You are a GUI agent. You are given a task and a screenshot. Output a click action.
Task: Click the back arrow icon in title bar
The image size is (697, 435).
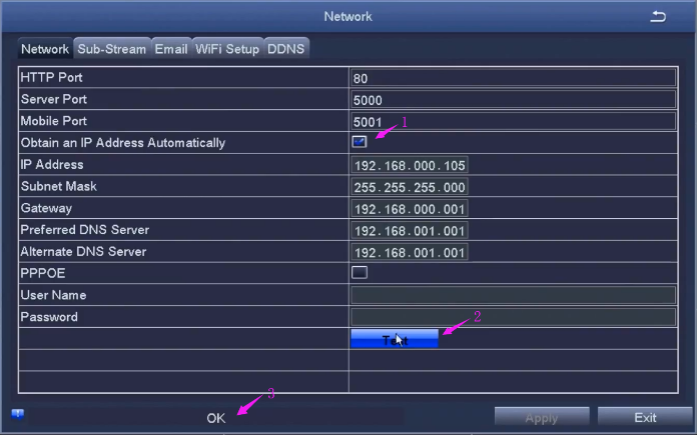(x=657, y=17)
